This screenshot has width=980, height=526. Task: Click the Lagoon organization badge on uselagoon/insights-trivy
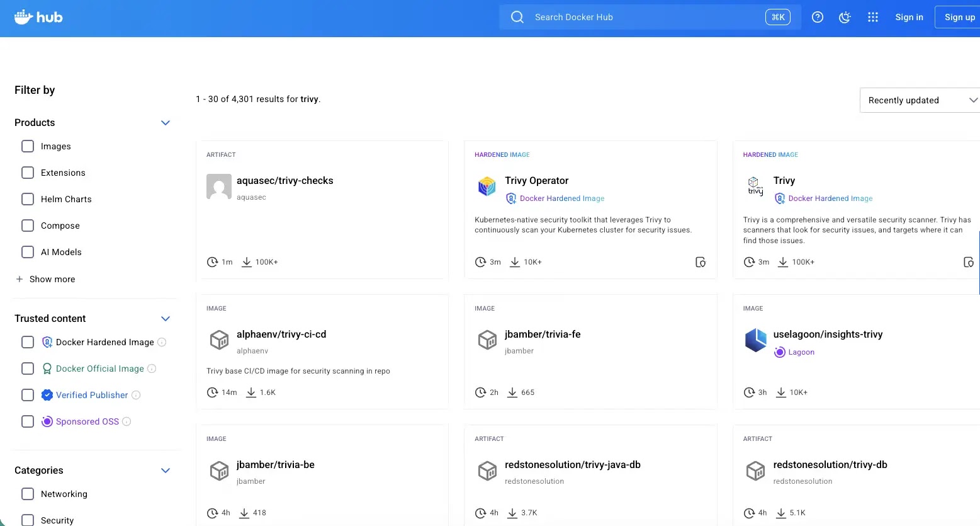point(794,352)
